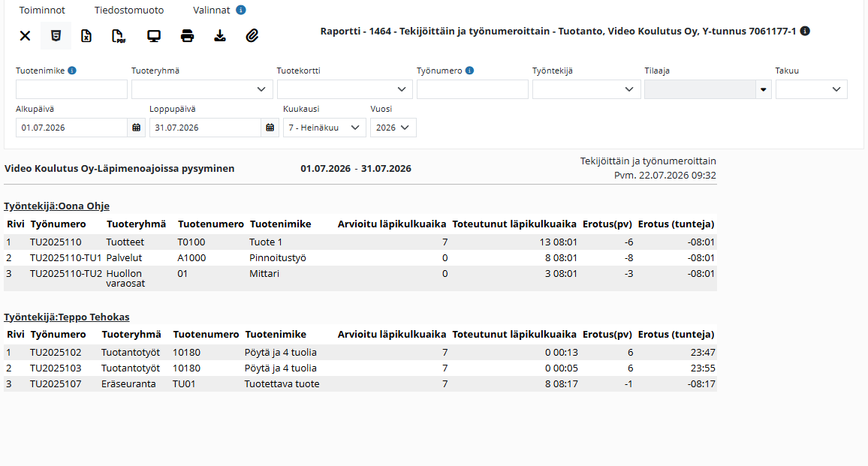The height and width of the screenshot is (466, 868).
Task: Expand the Työntekijä dropdown
Action: (x=586, y=89)
